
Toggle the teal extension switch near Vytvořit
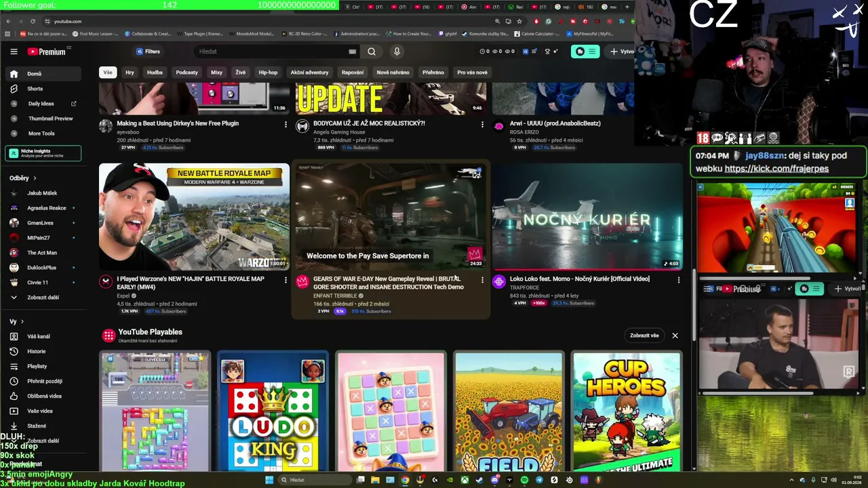(585, 52)
